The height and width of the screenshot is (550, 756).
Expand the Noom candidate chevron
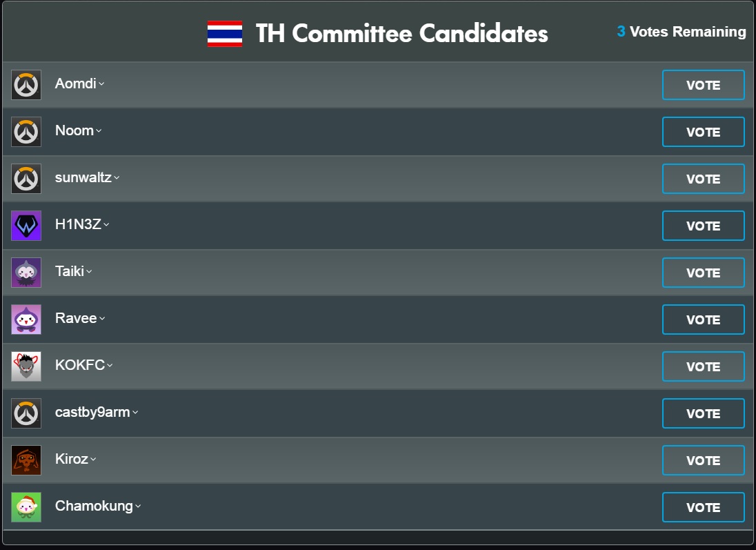pos(99,131)
